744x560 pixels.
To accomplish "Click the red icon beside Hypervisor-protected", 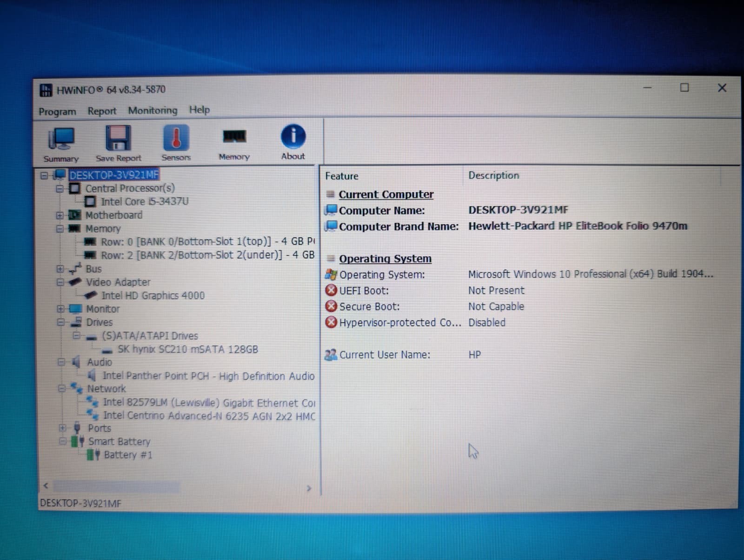I will click(x=331, y=322).
